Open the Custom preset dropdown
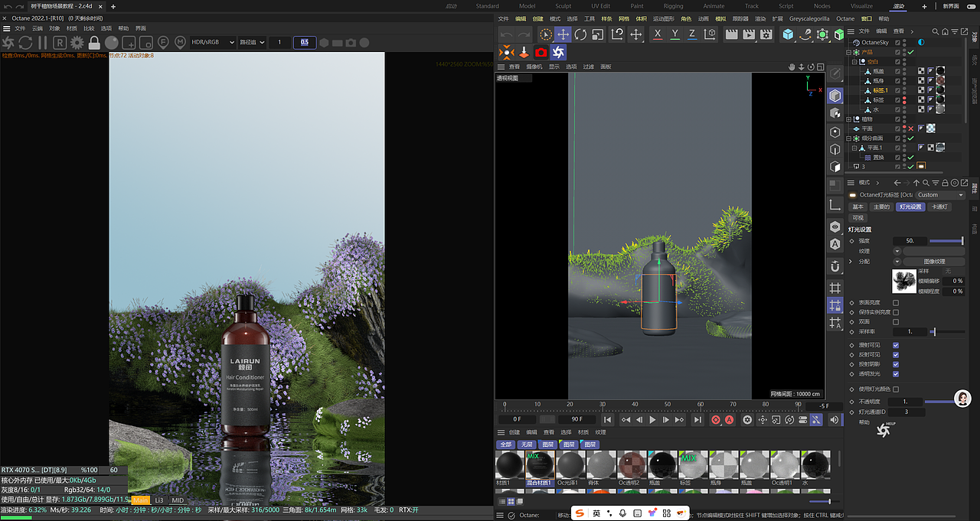Image resolution: width=980 pixels, height=521 pixels. [x=940, y=195]
